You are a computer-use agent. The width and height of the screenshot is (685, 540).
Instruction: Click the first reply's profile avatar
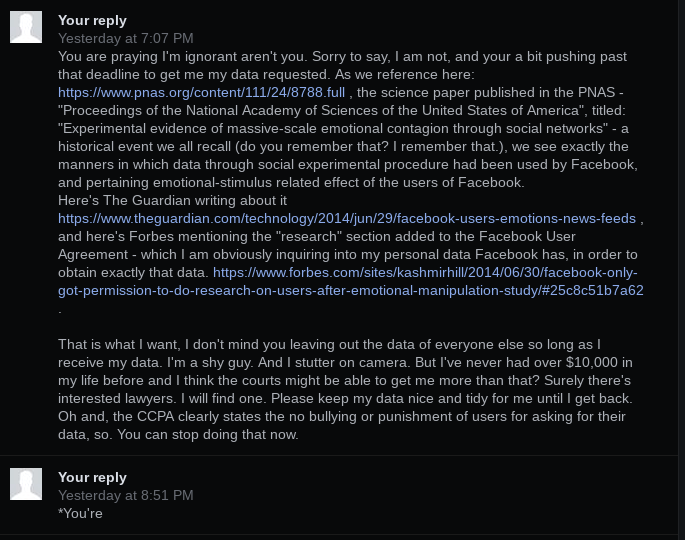[26, 27]
